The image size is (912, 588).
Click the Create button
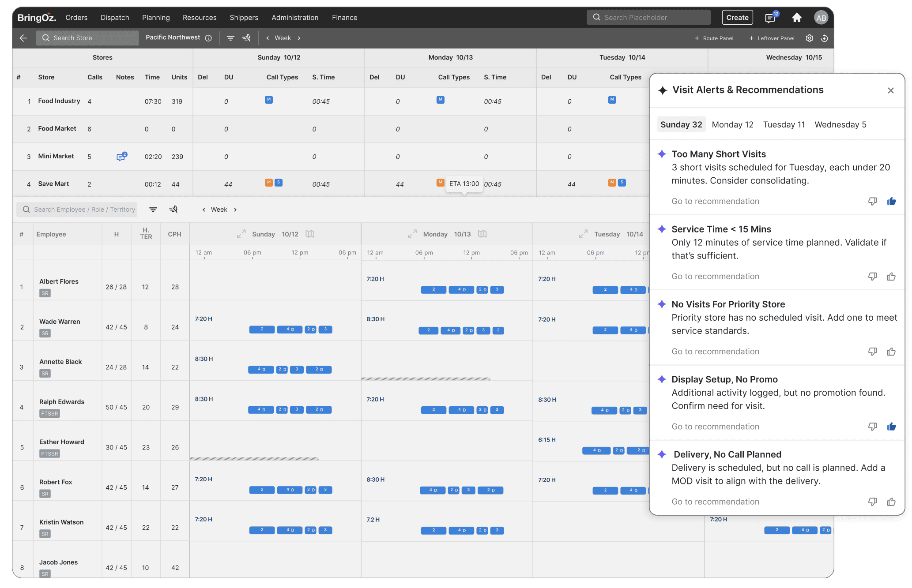point(738,18)
